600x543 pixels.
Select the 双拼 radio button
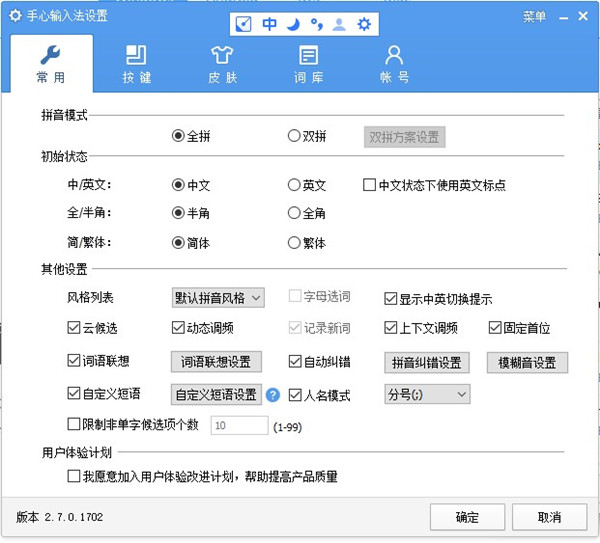(294, 137)
